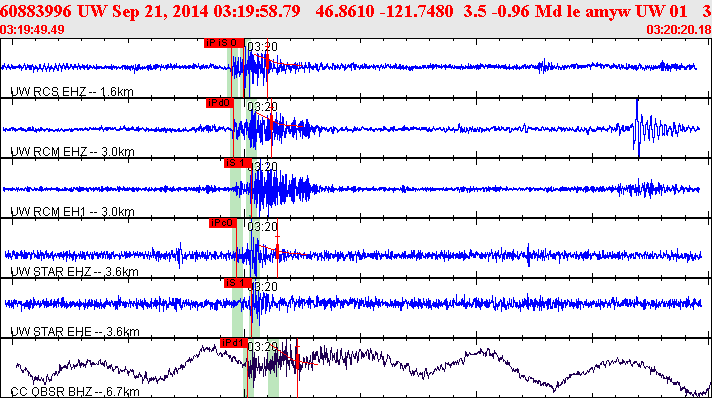
Task: Click the event ID '60883996' in header
Action: click(36, 11)
